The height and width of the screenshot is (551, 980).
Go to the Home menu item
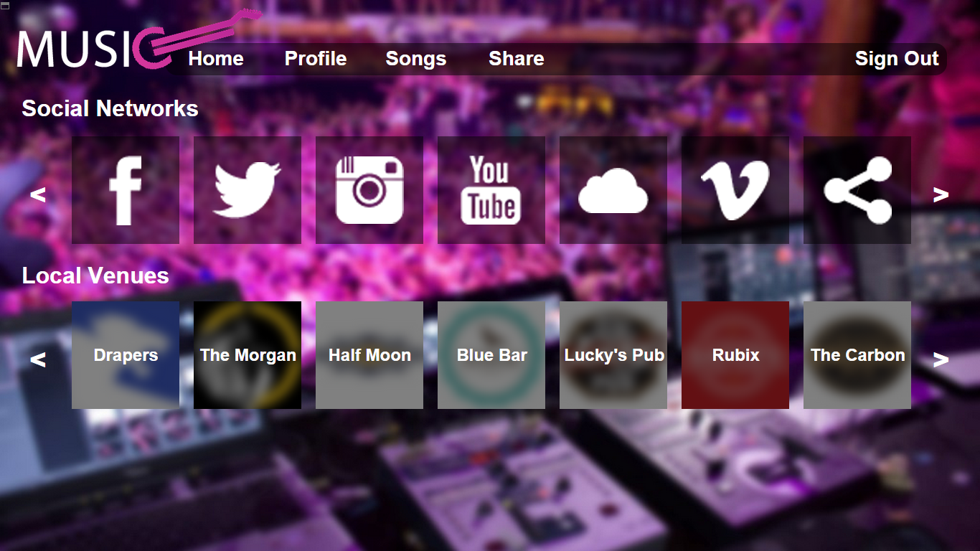216,59
